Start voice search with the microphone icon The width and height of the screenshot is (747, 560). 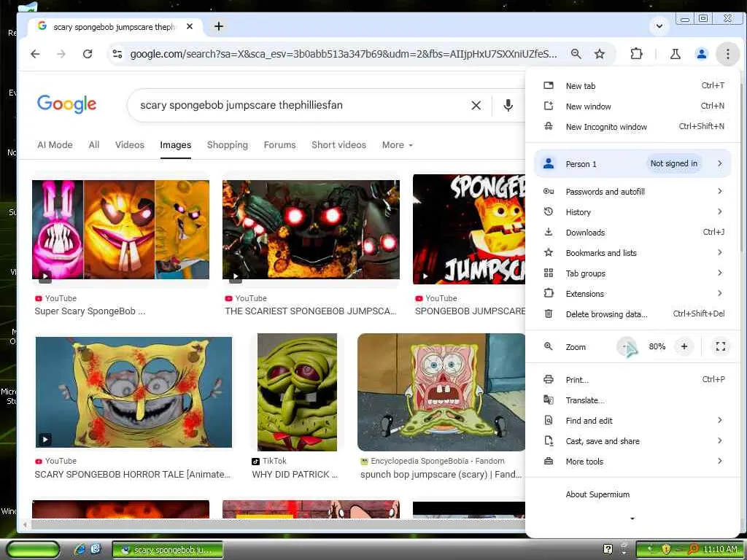click(x=508, y=105)
